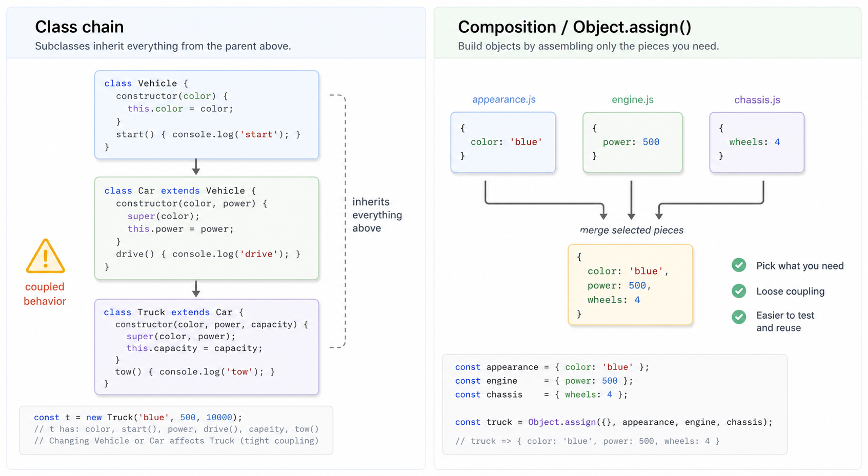Image resolution: width=868 pixels, height=476 pixels.
Task: Click the drive() method line in Car
Action: tap(208, 254)
